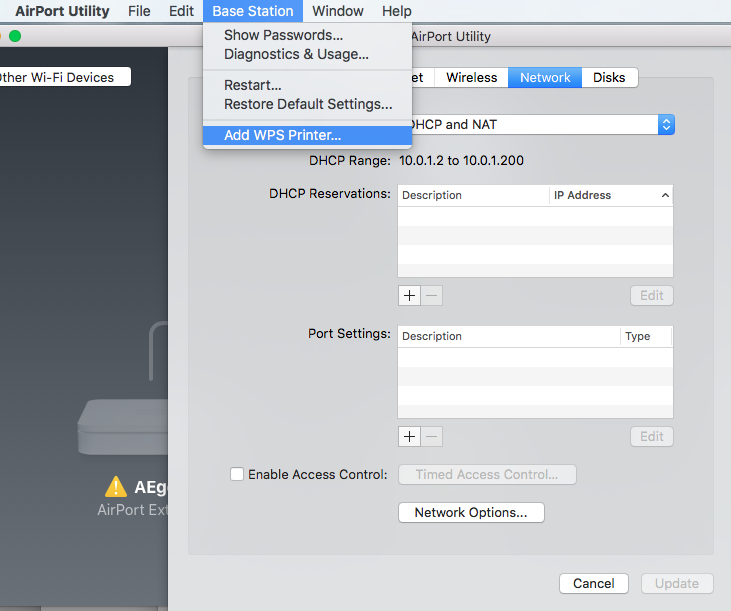The width and height of the screenshot is (731, 611).
Task: Select Restore Default Settings… item
Action: 307,104
